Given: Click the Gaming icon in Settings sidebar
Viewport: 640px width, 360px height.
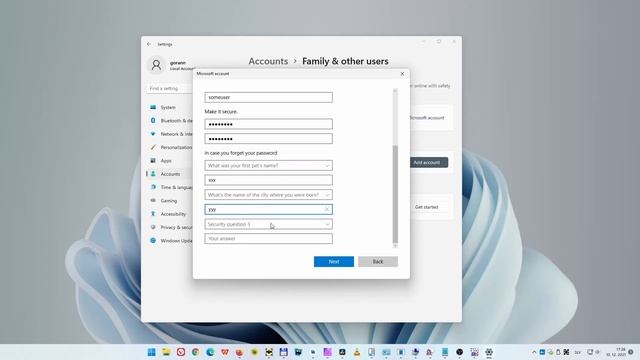Looking at the screenshot, I should pos(153,200).
